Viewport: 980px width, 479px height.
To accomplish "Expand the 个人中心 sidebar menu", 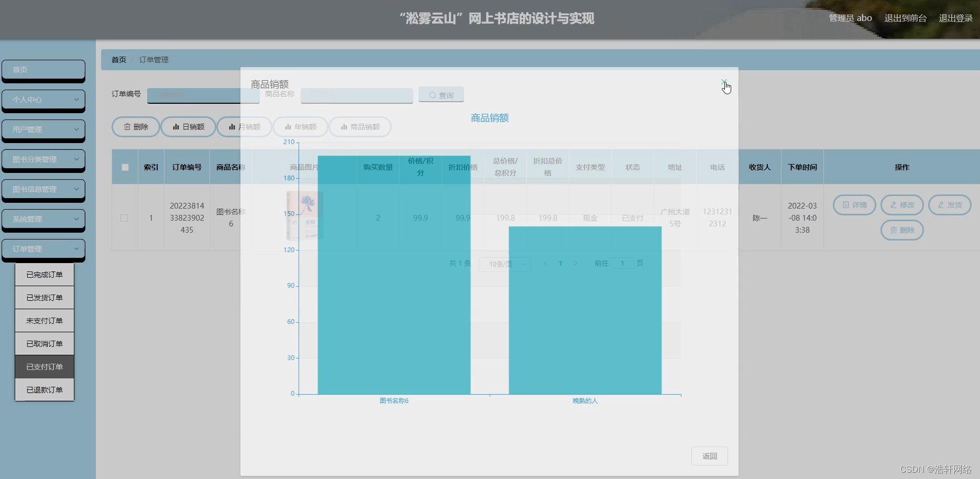I will click(43, 100).
